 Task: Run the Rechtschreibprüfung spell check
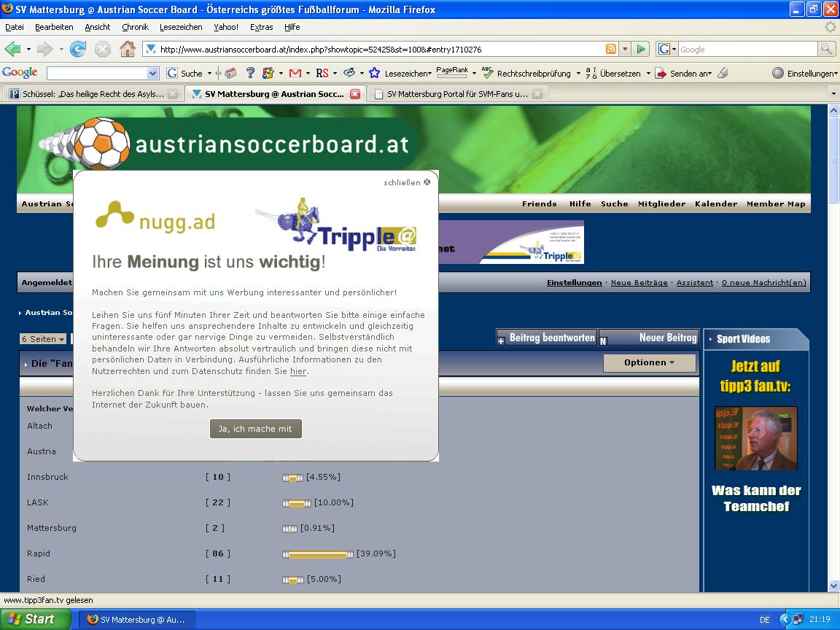528,73
